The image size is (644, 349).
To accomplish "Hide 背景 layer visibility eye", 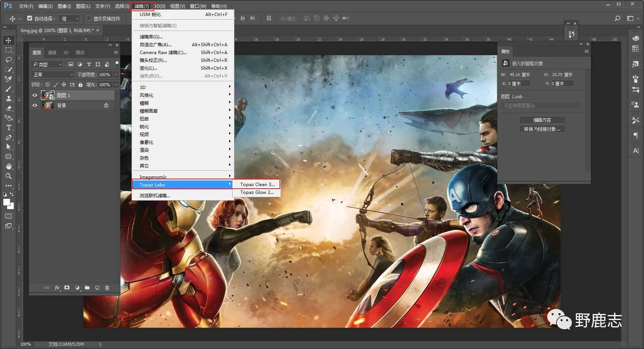I will tap(35, 106).
